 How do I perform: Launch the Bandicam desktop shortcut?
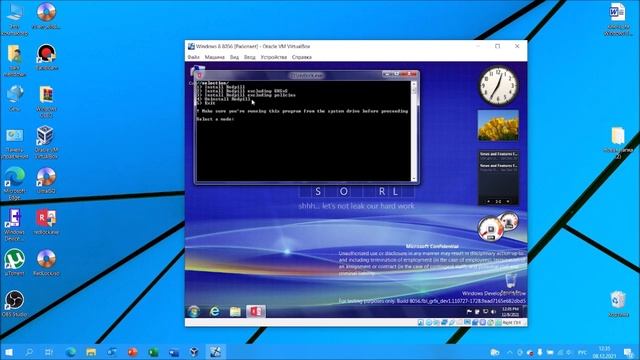pyautogui.click(x=46, y=57)
